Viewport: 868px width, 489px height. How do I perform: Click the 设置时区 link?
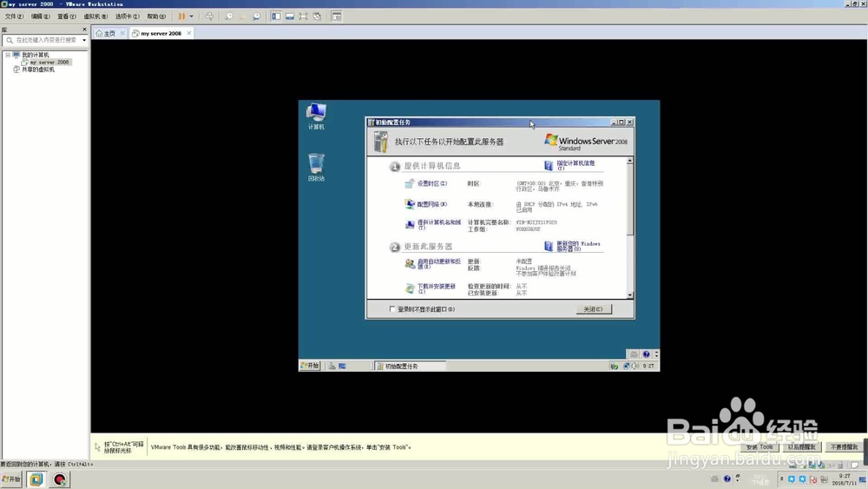point(431,183)
